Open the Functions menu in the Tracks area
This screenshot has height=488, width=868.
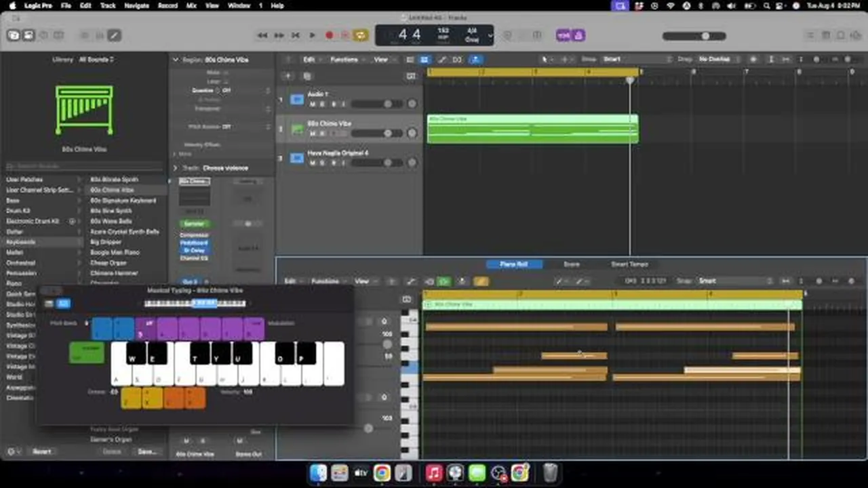347,60
